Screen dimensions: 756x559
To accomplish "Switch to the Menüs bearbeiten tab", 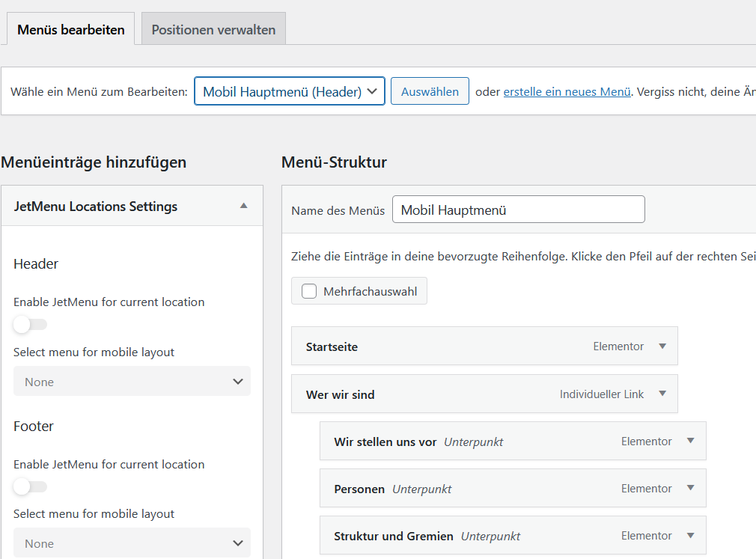I will [71, 29].
